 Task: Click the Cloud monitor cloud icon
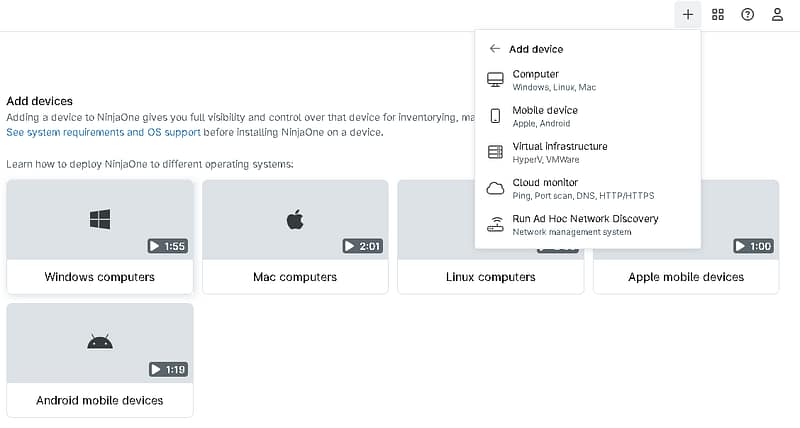pyautogui.click(x=495, y=188)
